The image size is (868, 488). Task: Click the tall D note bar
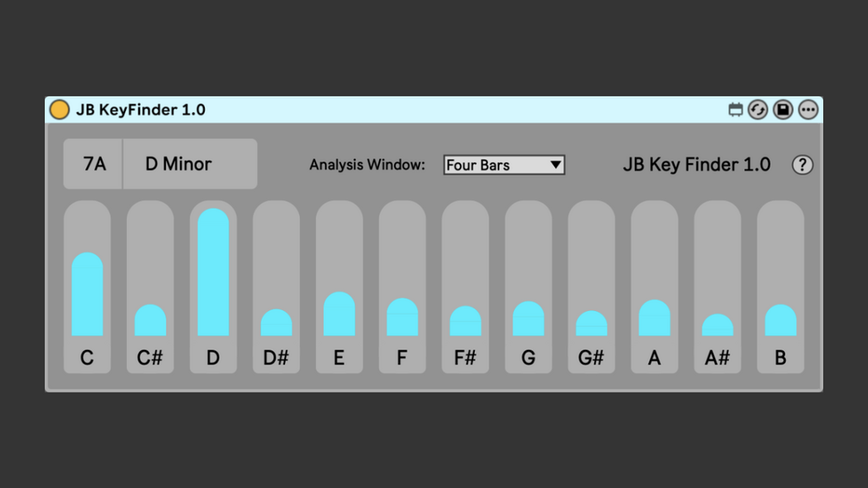tap(213, 272)
